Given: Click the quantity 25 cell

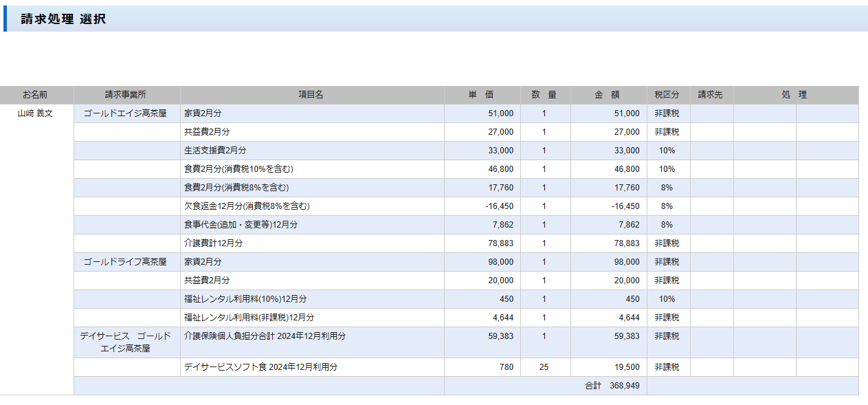Looking at the screenshot, I should pyautogui.click(x=544, y=367).
